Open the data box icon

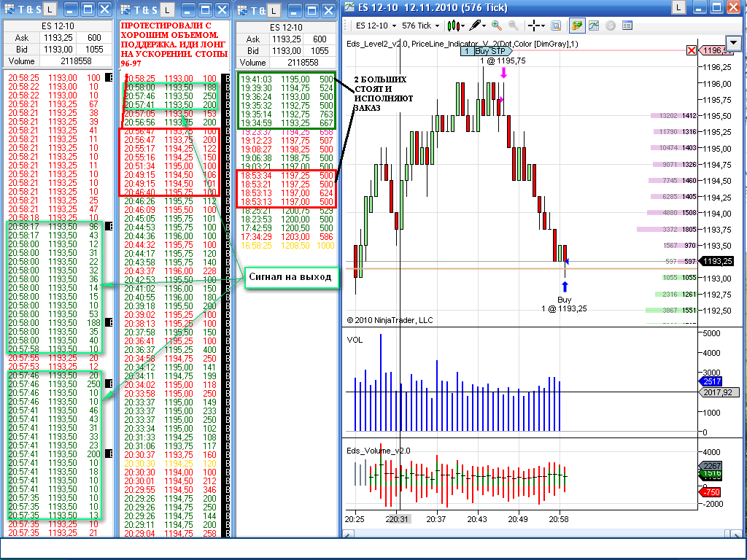[x=556, y=26]
